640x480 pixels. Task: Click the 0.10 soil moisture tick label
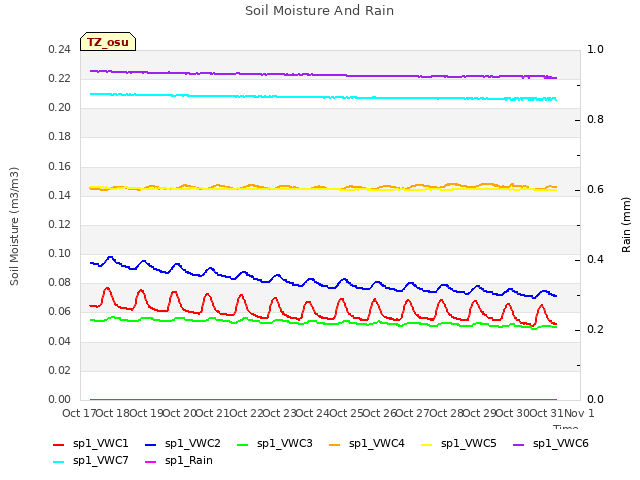[x=60, y=253]
